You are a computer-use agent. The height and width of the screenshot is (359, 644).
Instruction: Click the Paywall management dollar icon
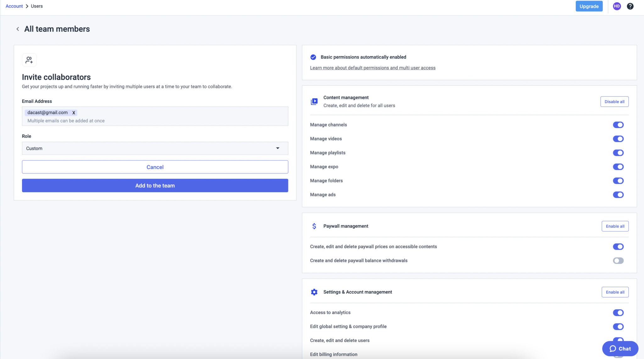(314, 226)
